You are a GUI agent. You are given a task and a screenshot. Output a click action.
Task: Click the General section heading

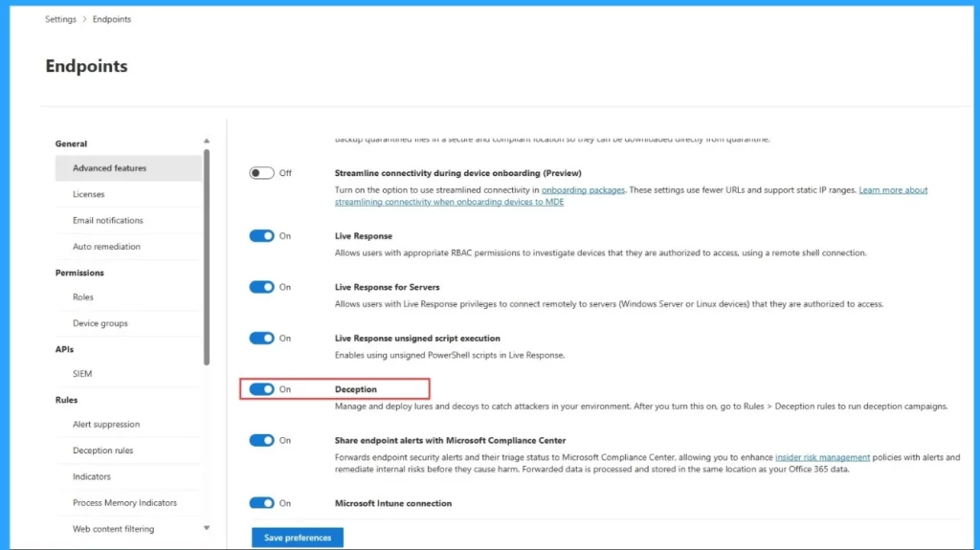[71, 143]
